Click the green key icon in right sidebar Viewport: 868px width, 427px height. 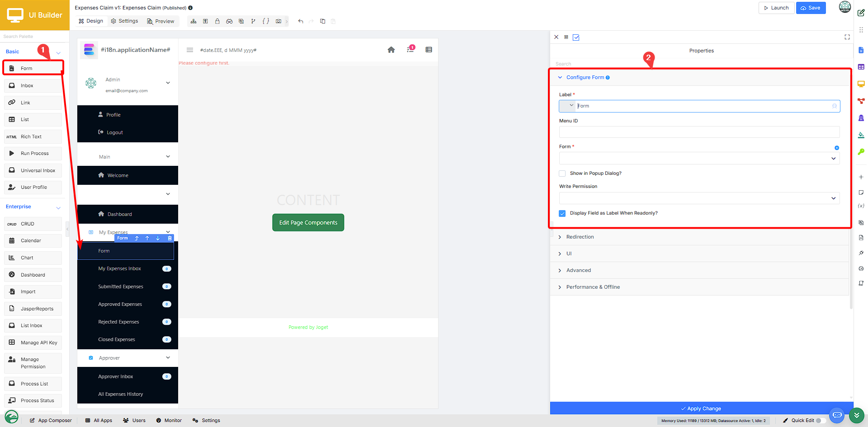tap(861, 152)
